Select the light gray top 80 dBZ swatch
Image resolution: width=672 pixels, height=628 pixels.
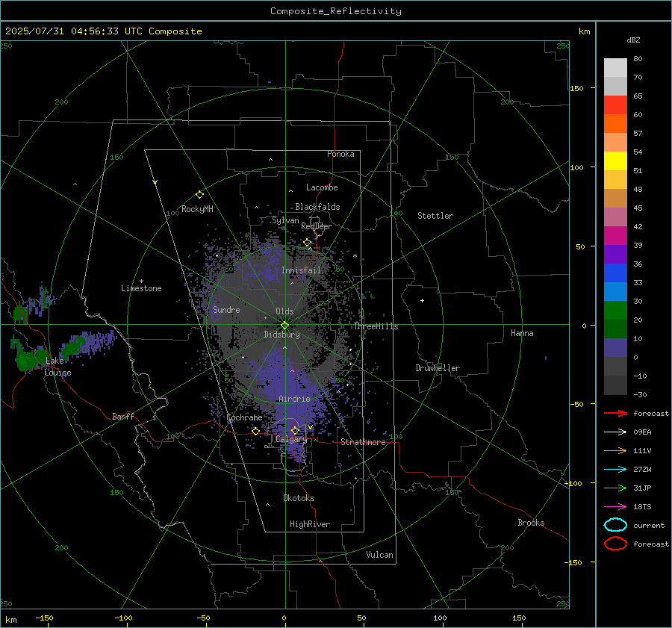click(615, 68)
